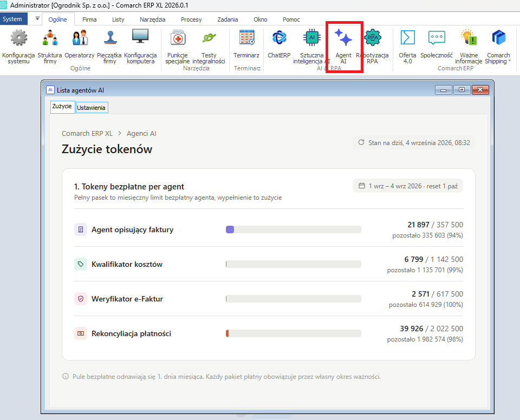Click Agent AI sparkle icon
This screenshot has width=520, height=420.
point(343,37)
